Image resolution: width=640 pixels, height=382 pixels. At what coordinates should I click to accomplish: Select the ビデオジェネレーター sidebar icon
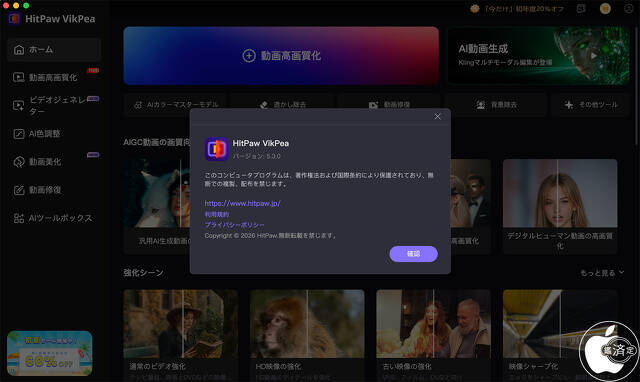point(19,105)
